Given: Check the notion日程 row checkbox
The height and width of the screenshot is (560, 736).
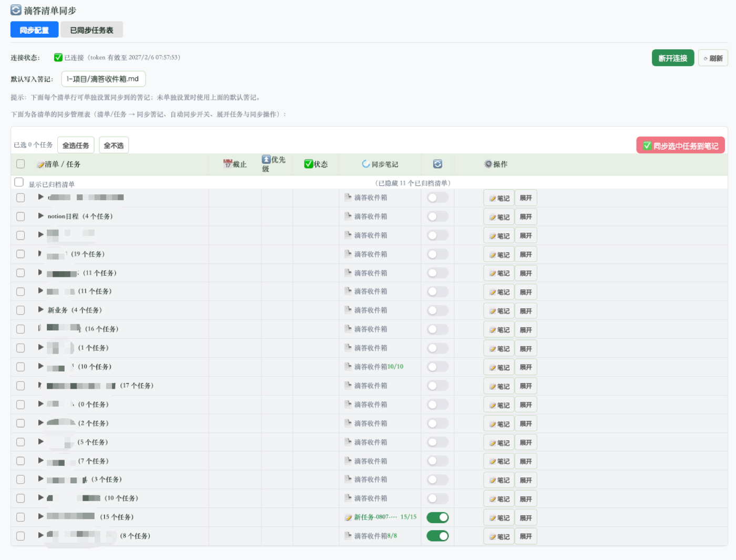Looking at the screenshot, I should 21,216.
